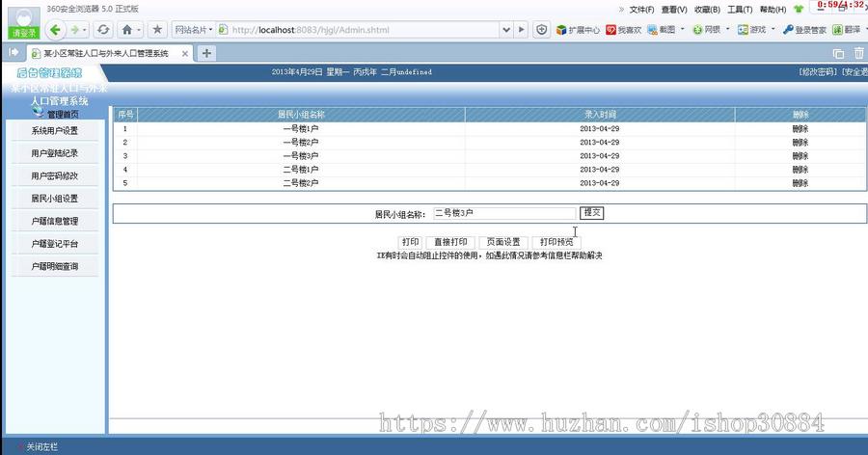Open 登录管家 login manager

pos(804,30)
